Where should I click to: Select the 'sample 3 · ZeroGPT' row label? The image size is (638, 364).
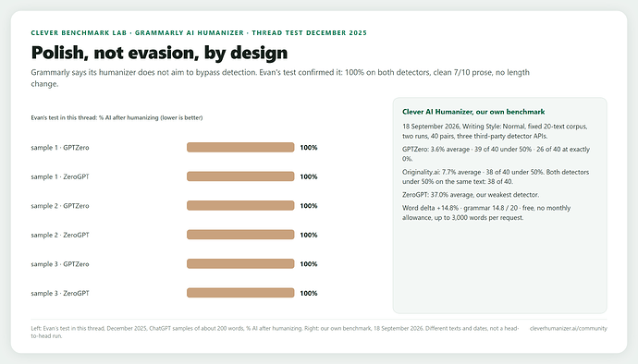pyautogui.click(x=60, y=293)
